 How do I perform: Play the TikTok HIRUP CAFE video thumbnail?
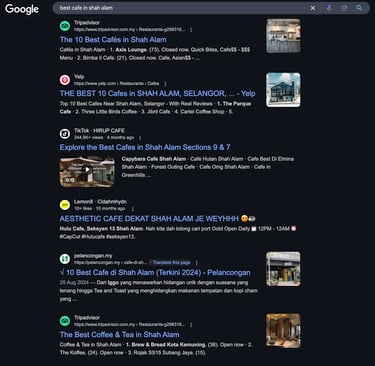[87, 172]
